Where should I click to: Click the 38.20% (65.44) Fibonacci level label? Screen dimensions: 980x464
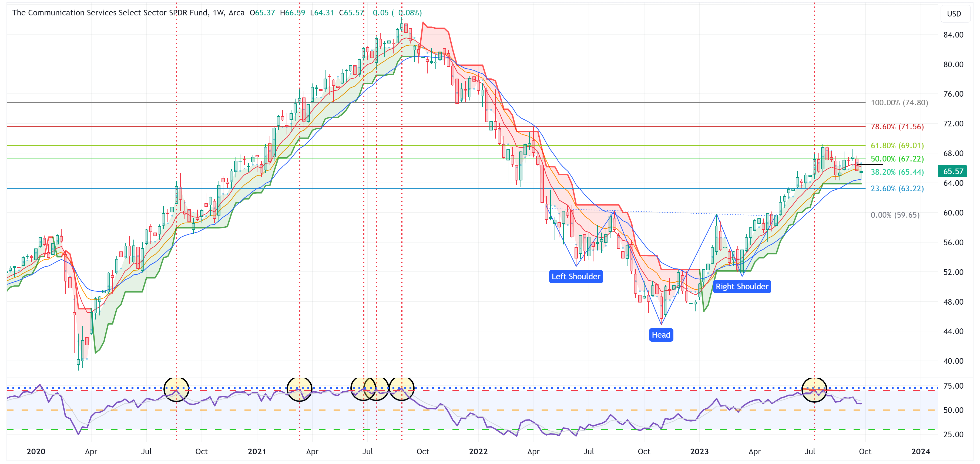[897, 172]
